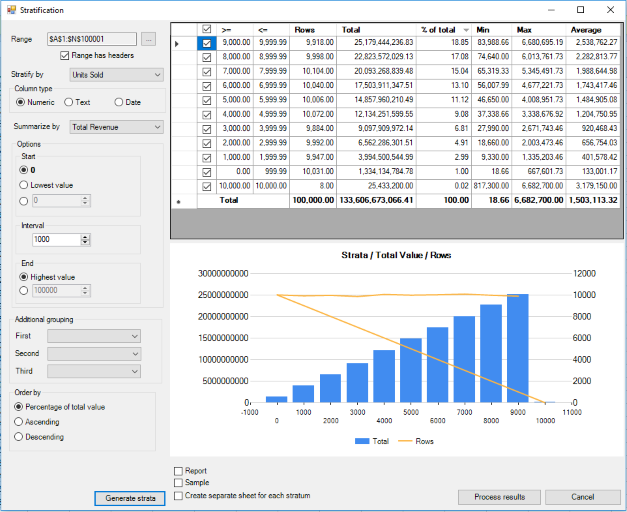Image resolution: width=627 pixels, height=512 pixels.
Task: Select the Text column type
Action: [68, 102]
